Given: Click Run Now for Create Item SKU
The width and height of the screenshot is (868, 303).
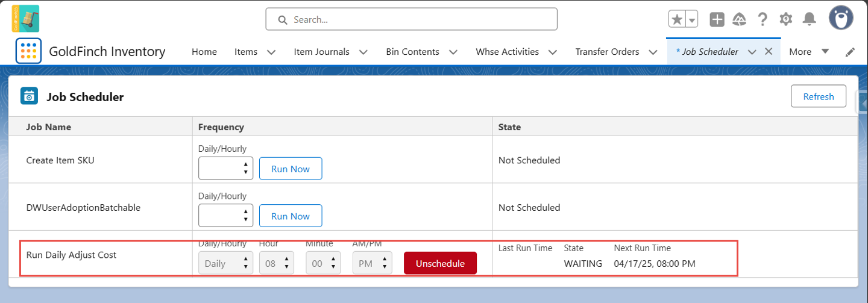Looking at the screenshot, I should 291,169.
